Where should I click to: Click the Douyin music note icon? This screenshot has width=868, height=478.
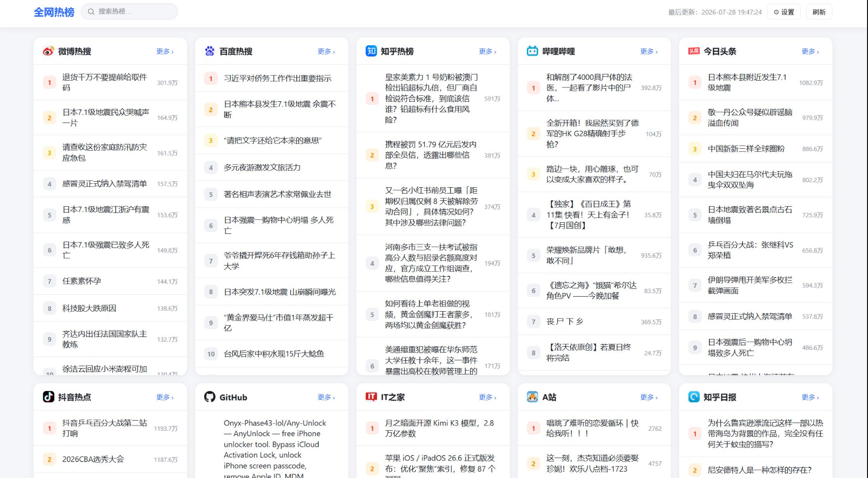point(48,397)
